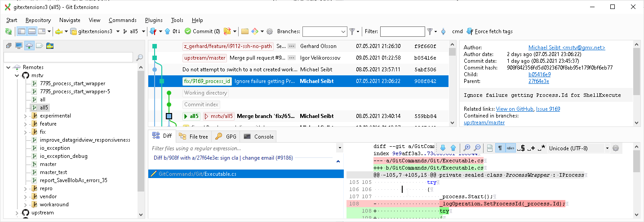
Task: Click the zoom-in magnifier in diff toolbar
Action: point(467,148)
